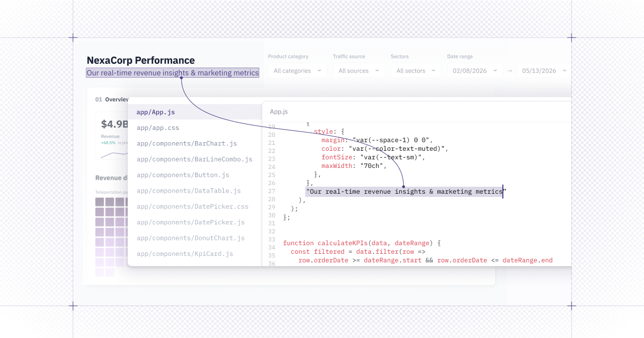Open the All categories dropdown

(x=297, y=71)
